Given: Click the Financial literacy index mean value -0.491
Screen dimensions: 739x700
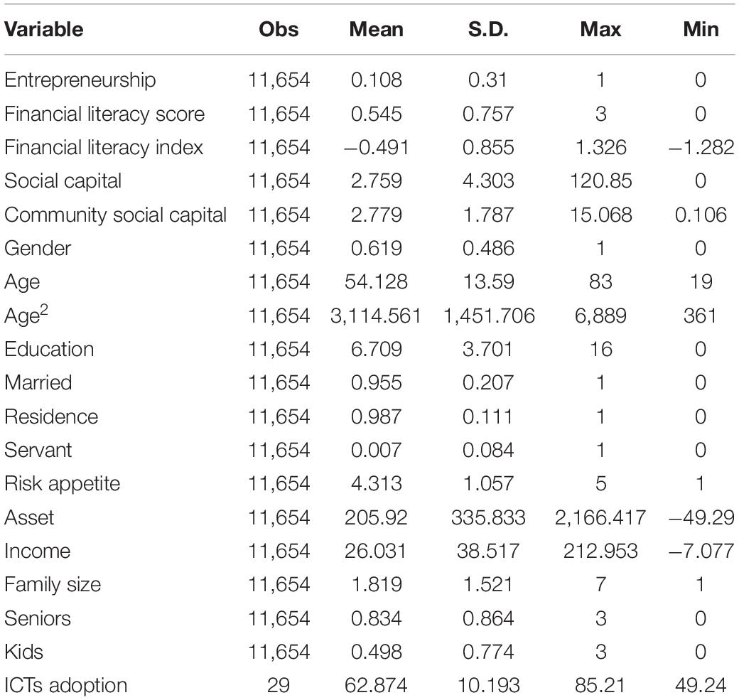Looking at the screenshot, I should coord(376,148).
